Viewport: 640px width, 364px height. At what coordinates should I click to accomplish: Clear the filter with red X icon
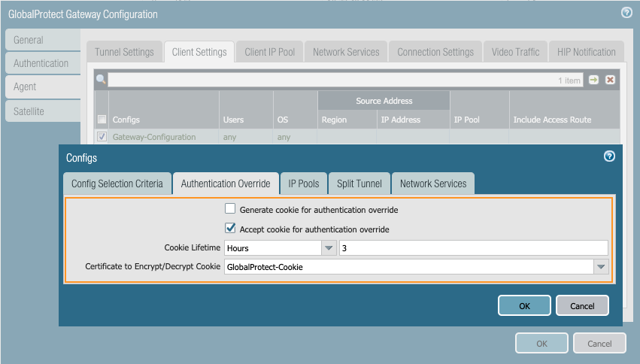coord(610,80)
